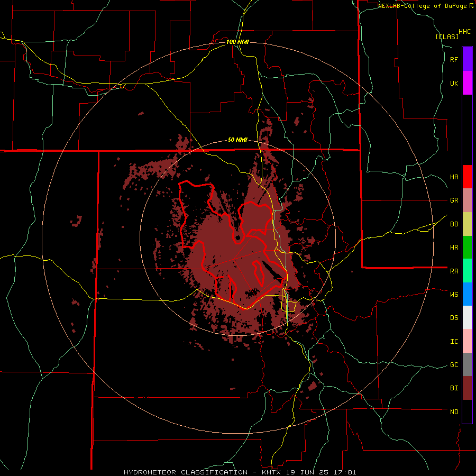The image size is (476, 476).
Task: Click the green HR legend swatch
Action: click(467, 248)
